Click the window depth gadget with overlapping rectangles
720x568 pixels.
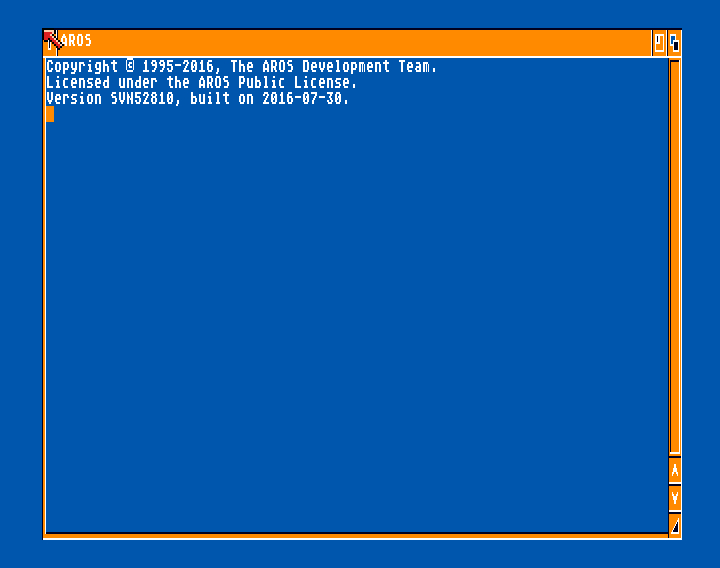click(x=674, y=43)
